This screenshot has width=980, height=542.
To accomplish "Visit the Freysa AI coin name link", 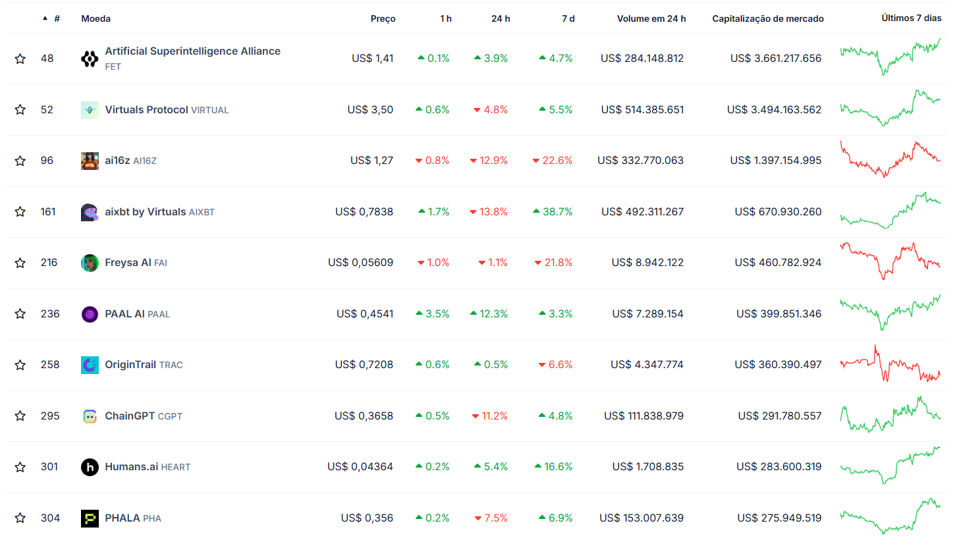I will [128, 263].
